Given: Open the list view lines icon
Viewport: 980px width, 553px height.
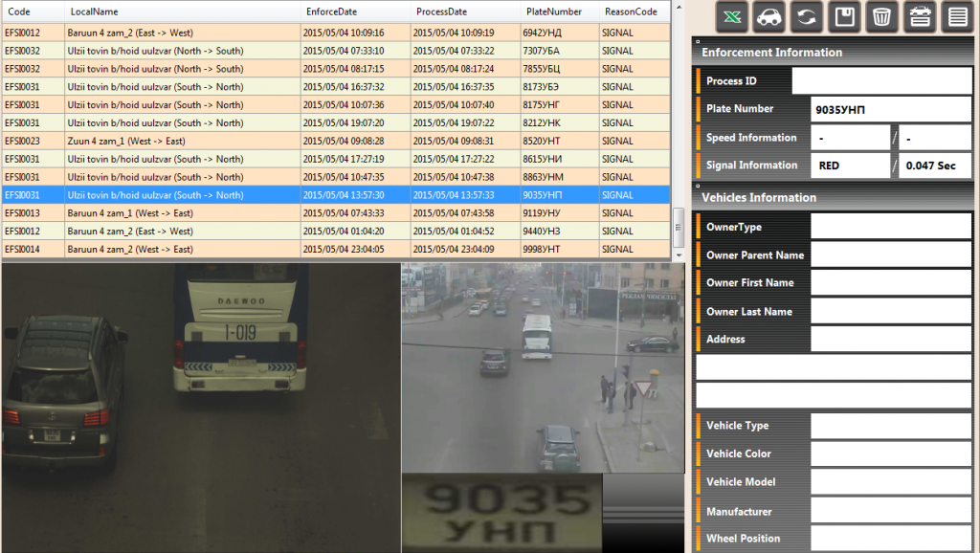Looking at the screenshot, I should [956, 17].
